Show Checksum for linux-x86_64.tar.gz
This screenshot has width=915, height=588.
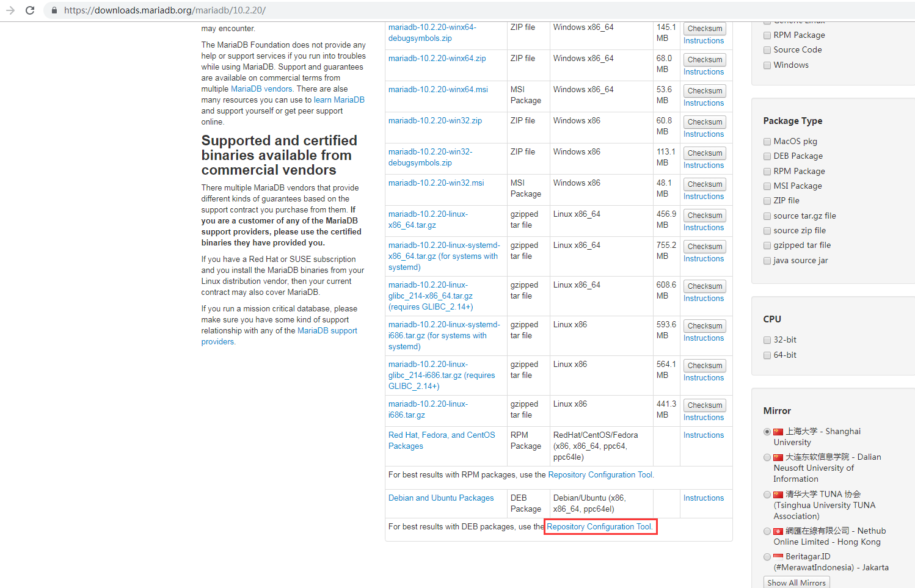[705, 216]
